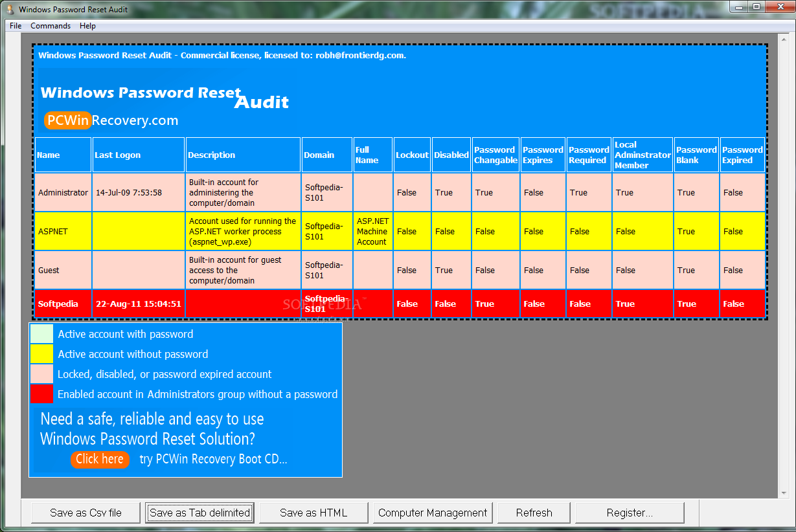
Task: Click the yellow legend swatch
Action: [x=41, y=354]
